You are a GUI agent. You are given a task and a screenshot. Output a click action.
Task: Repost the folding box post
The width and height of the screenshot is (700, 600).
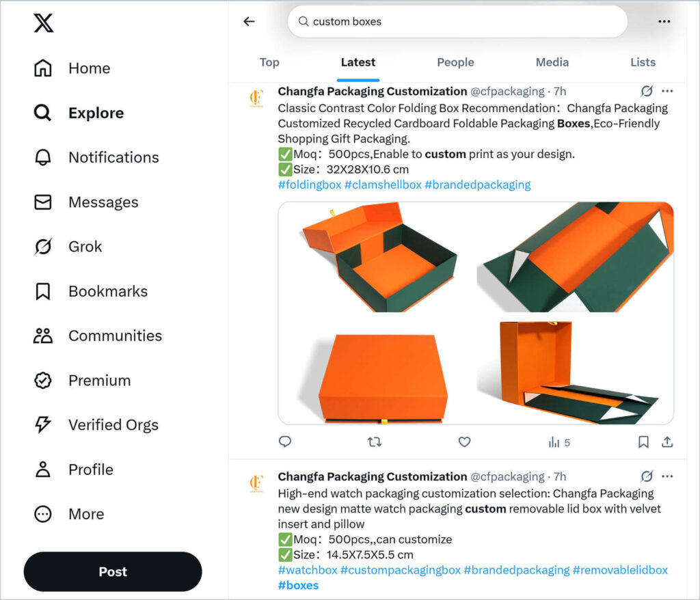[374, 442]
